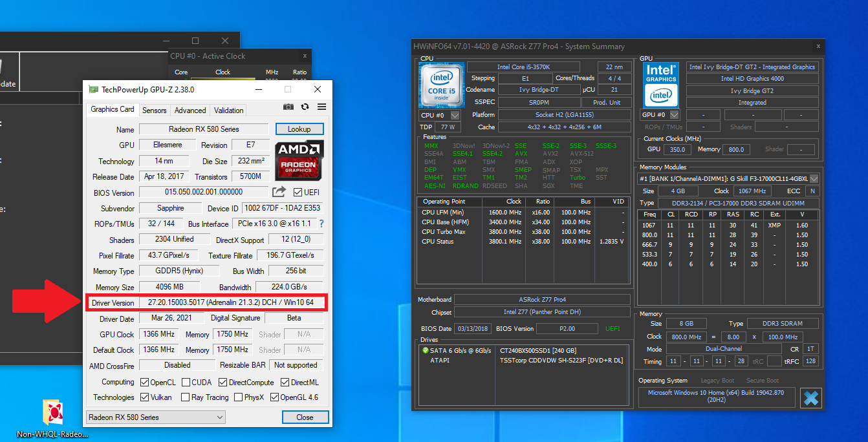Click the Driver Version value field
This screenshot has width=868, height=442.
click(x=231, y=302)
